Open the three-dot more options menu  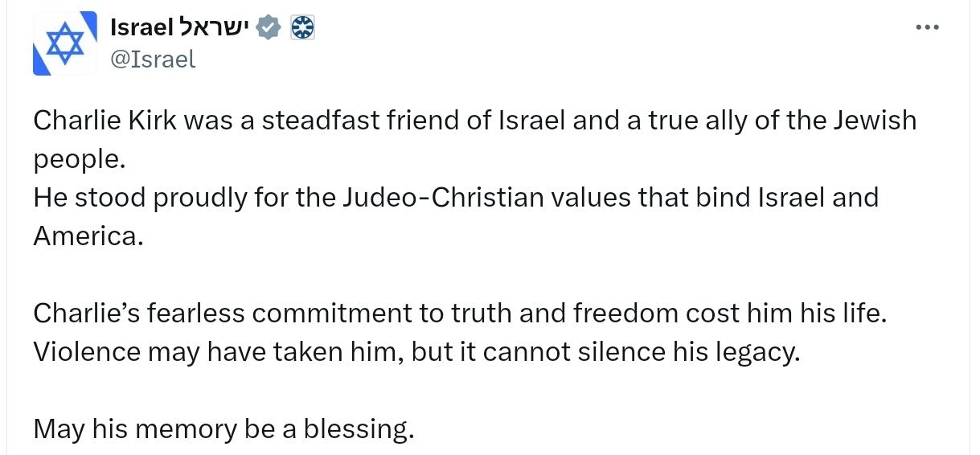click(927, 27)
